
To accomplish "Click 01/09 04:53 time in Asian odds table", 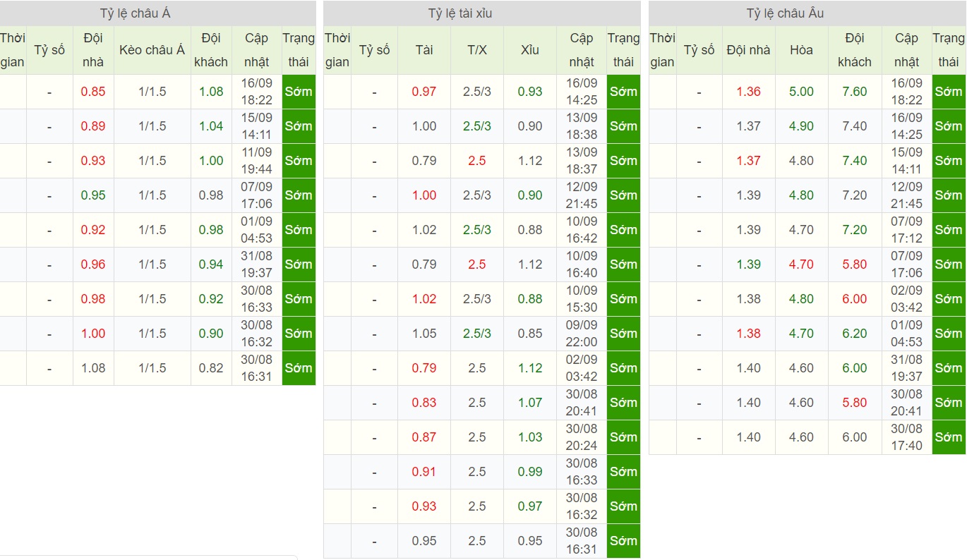I will 256,230.
